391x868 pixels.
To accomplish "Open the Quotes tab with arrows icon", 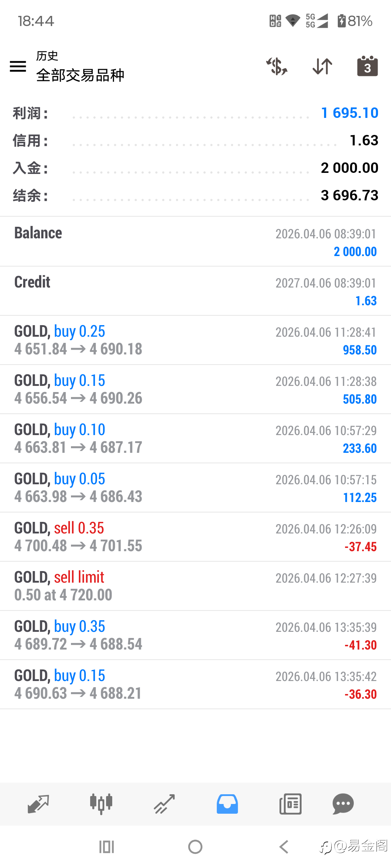I will (38, 804).
